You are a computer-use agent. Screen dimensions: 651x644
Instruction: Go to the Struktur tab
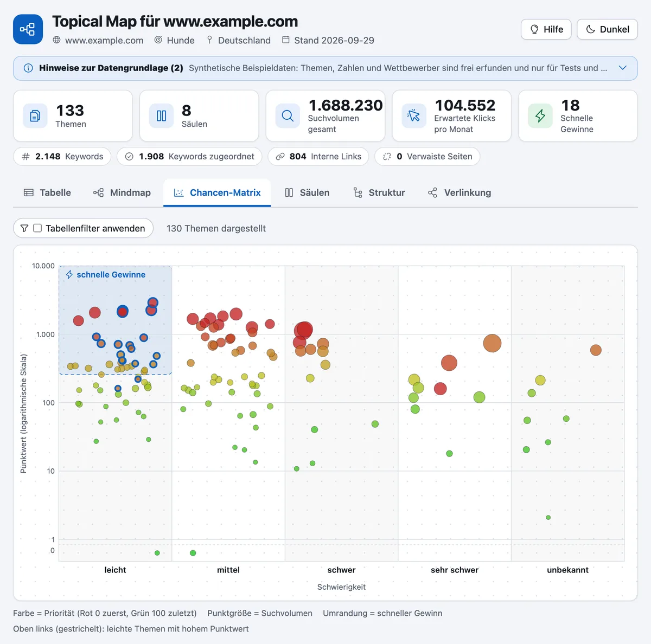tap(379, 192)
